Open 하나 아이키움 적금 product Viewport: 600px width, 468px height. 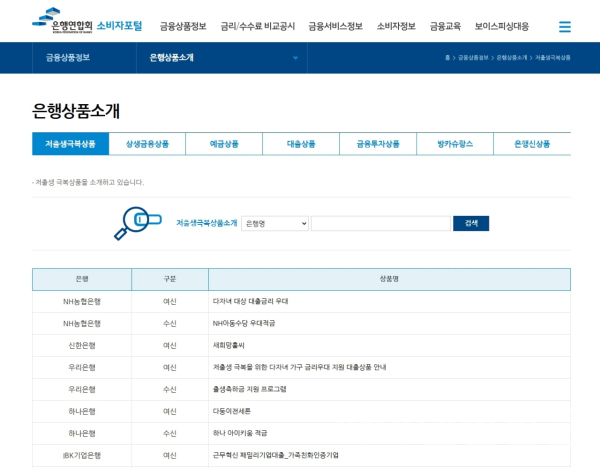tap(240, 433)
